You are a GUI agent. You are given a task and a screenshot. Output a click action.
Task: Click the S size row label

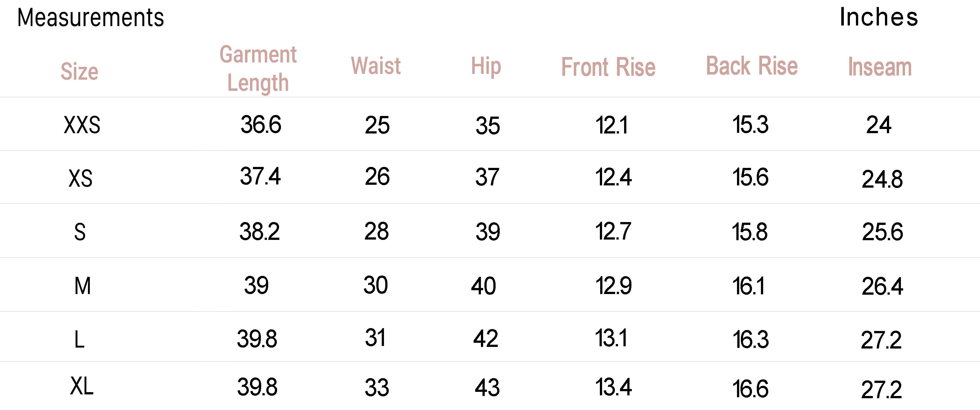79,232
